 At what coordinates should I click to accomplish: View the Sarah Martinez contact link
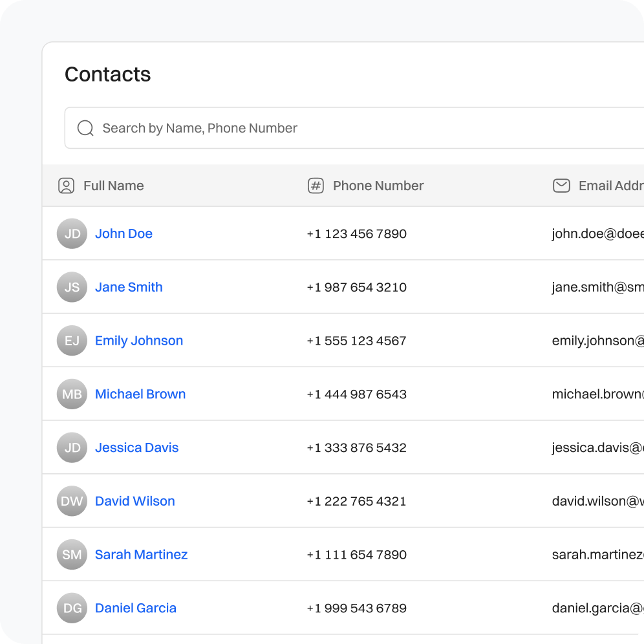[141, 555]
